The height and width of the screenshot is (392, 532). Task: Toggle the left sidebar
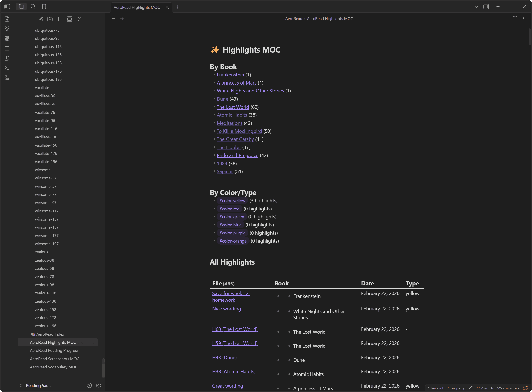coord(7,7)
